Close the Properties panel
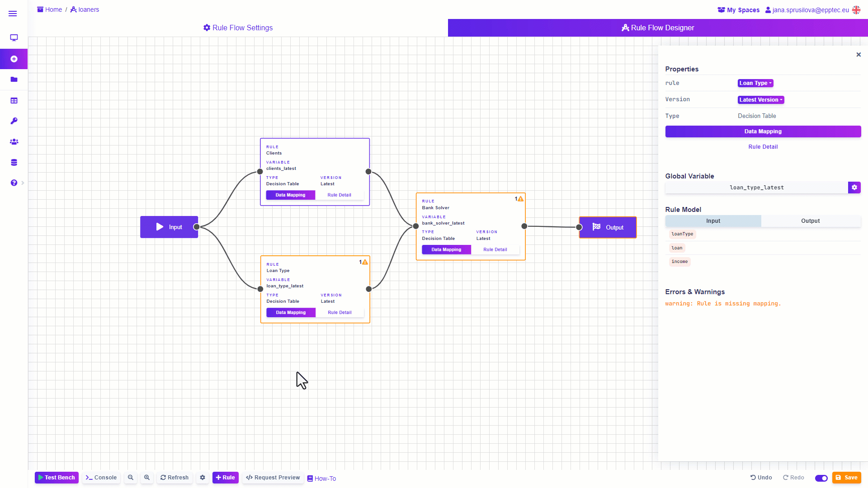The image size is (868, 488). tap(859, 55)
